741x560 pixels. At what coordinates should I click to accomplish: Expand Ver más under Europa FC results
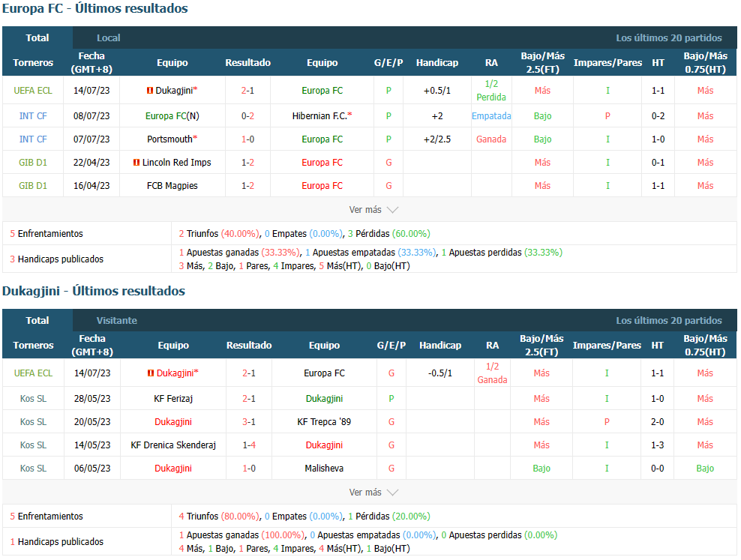[x=373, y=210]
